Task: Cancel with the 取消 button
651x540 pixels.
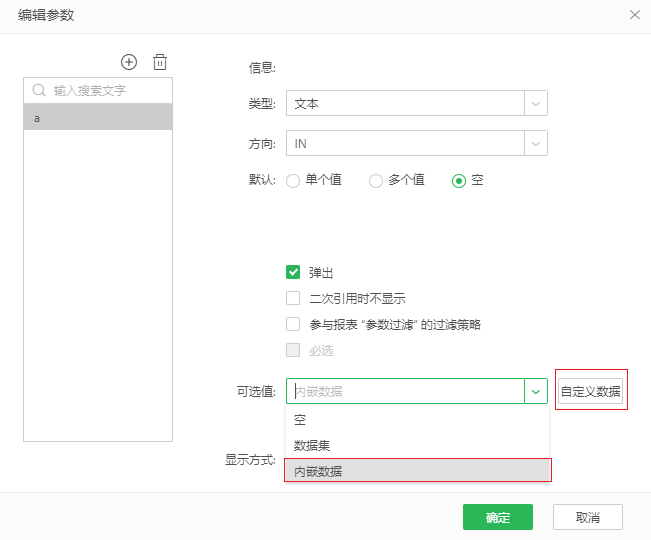Action: point(587,517)
